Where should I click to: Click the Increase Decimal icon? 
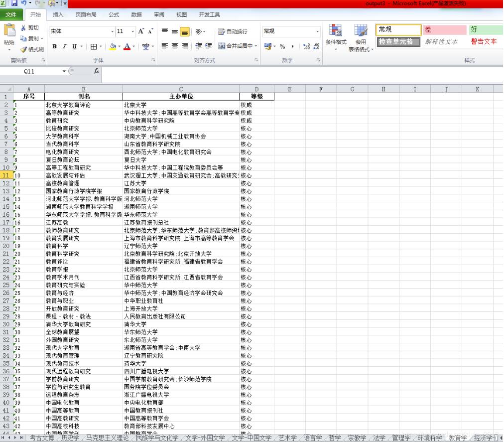tap(306, 46)
